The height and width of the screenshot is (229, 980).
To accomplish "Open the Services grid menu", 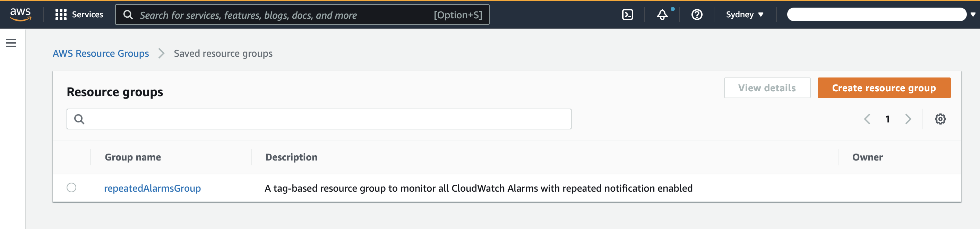I will pos(79,15).
